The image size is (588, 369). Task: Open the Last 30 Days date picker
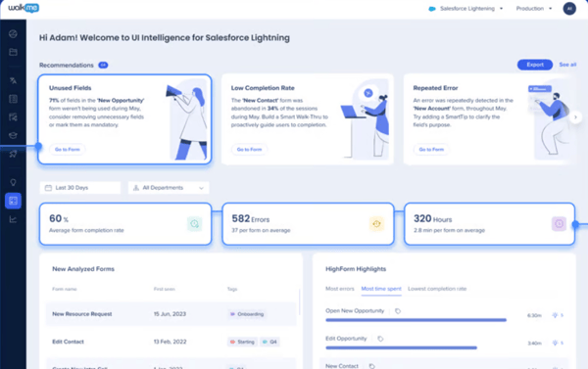pyautogui.click(x=80, y=188)
